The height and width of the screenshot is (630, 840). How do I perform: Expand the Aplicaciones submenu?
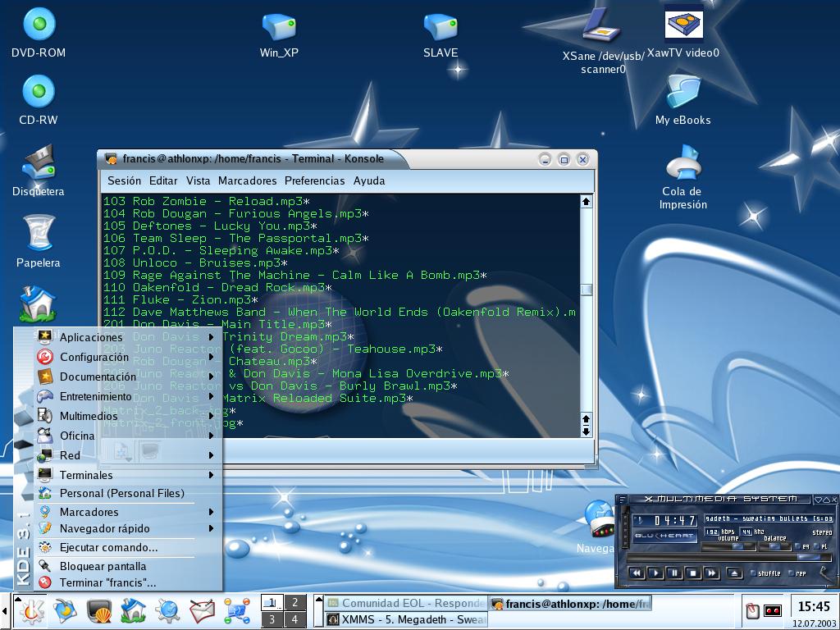(91, 337)
